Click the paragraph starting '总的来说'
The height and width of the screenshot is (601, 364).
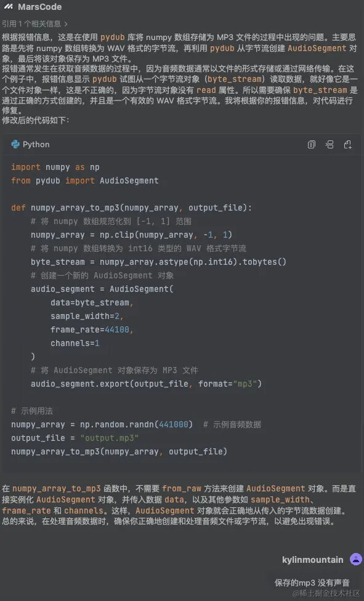tap(168, 522)
